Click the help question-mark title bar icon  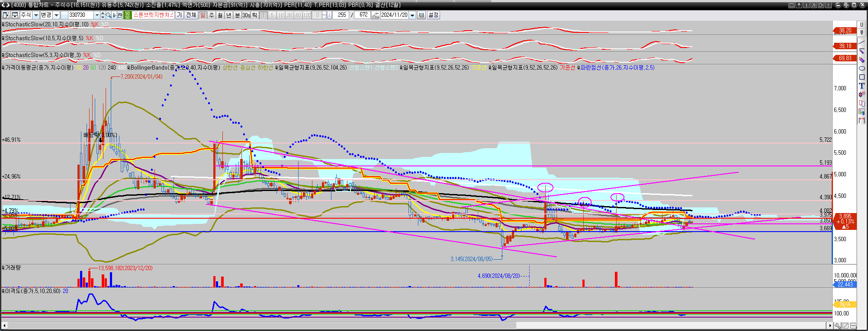click(x=828, y=5)
